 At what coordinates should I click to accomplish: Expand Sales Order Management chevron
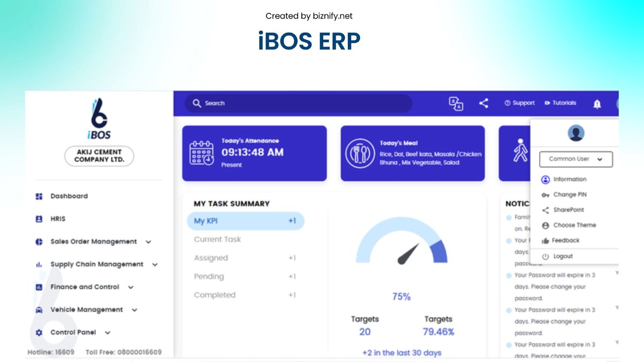[x=149, y=242]
